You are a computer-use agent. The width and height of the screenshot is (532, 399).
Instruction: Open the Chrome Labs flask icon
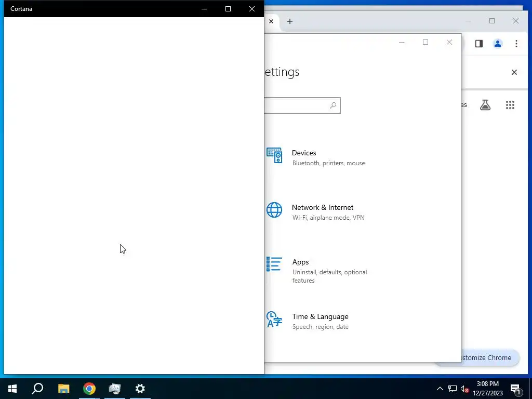(x=485, y=105)
